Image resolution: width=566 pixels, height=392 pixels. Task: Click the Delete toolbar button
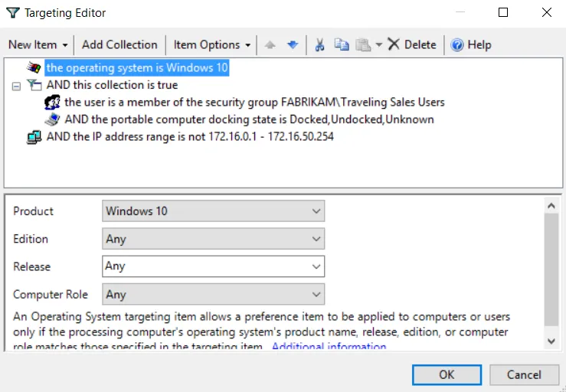click(x=412, y=44)
